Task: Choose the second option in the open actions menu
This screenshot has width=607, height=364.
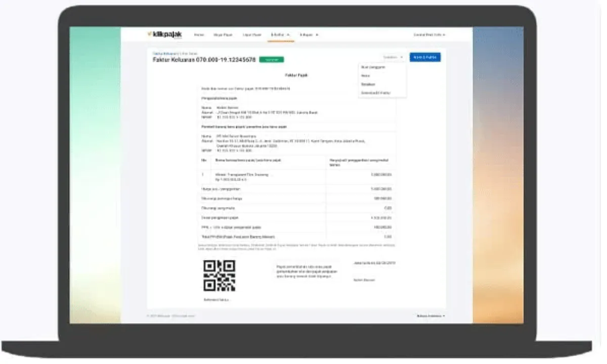Action: pos(366,75)
